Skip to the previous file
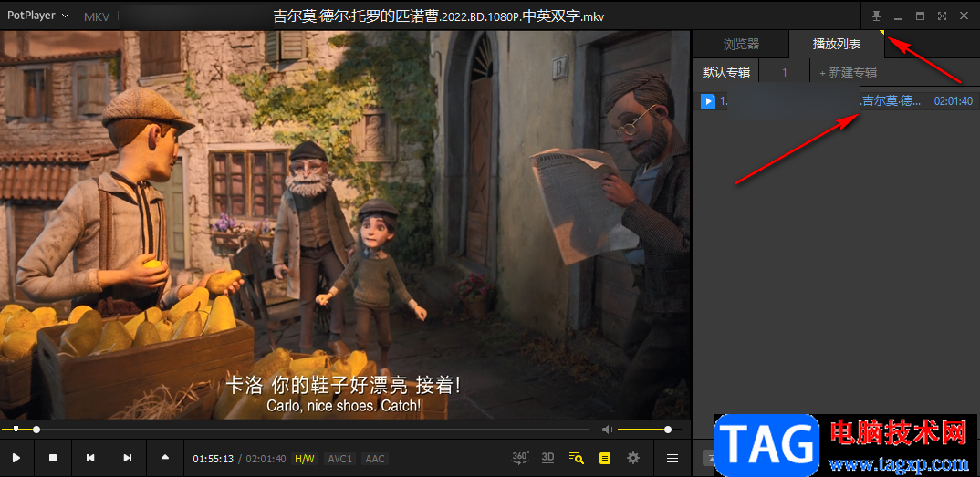This screenshot has width=980, height=477. 90,458
